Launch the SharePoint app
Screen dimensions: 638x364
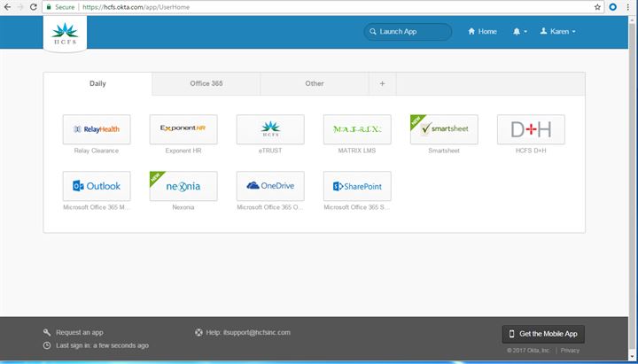(357, 186)
